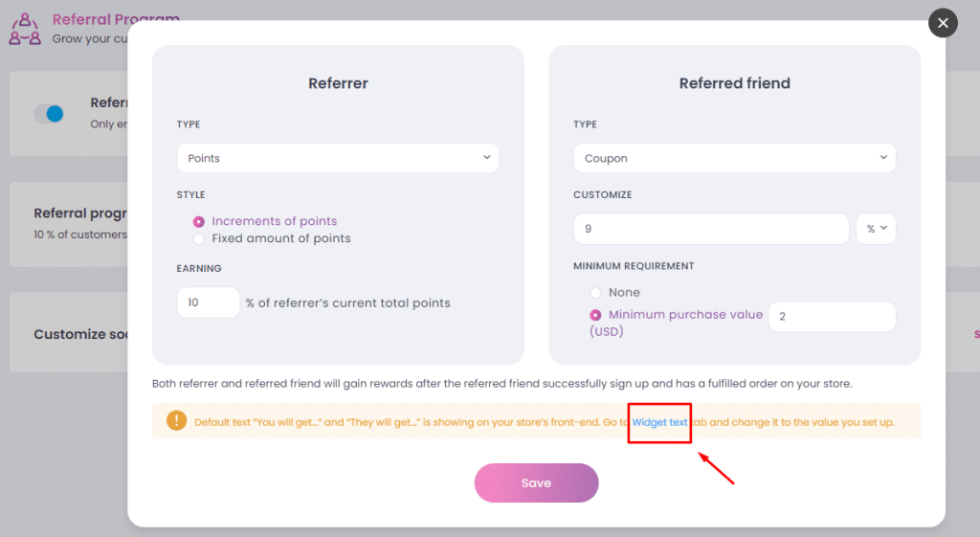Focus the Earning percentage input field
The width and height of the screenshot is (980, 537).
pos(208,302)
